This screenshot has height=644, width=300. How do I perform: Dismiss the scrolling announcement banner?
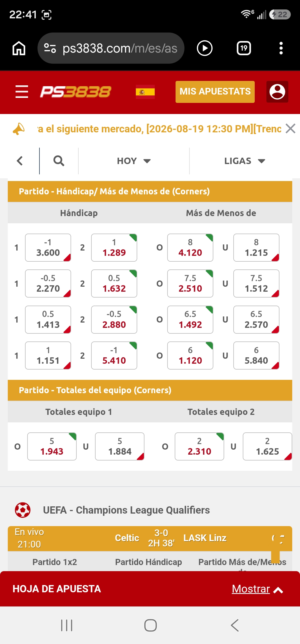point(291,128)
